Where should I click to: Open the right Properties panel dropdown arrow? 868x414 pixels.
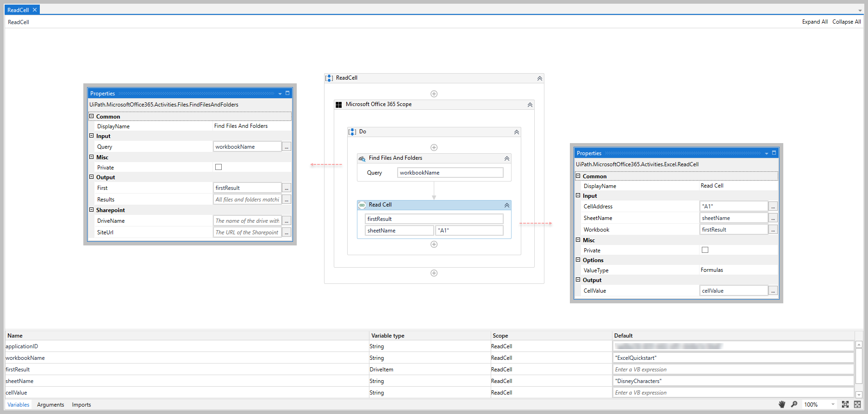click(x=767, y=154)
